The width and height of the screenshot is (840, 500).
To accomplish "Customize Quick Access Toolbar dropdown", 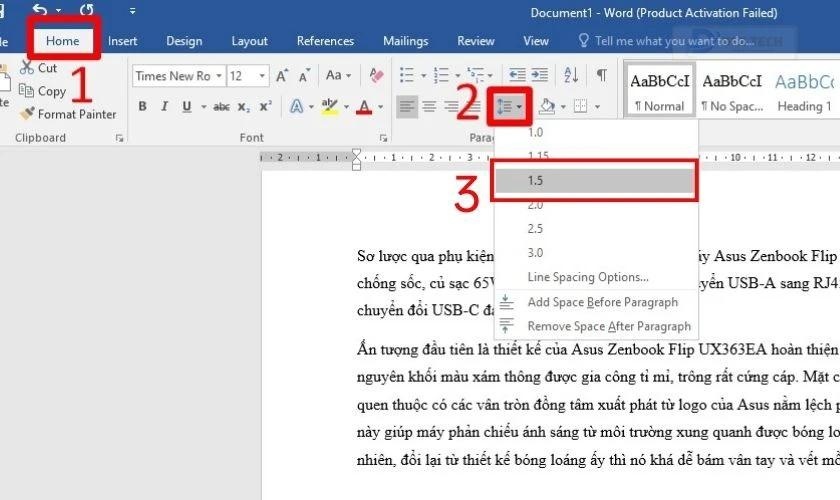I will click(x=132, y=10).
